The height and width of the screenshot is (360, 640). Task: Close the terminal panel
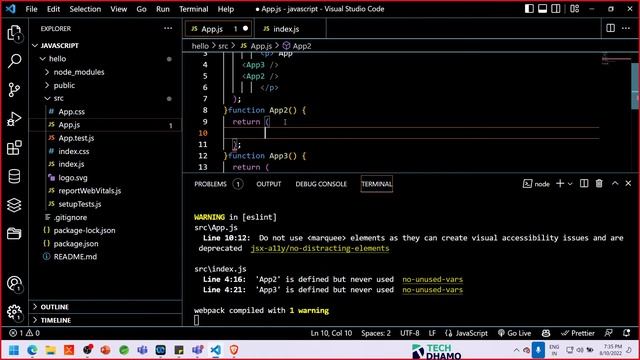click(x=628, y=184)
